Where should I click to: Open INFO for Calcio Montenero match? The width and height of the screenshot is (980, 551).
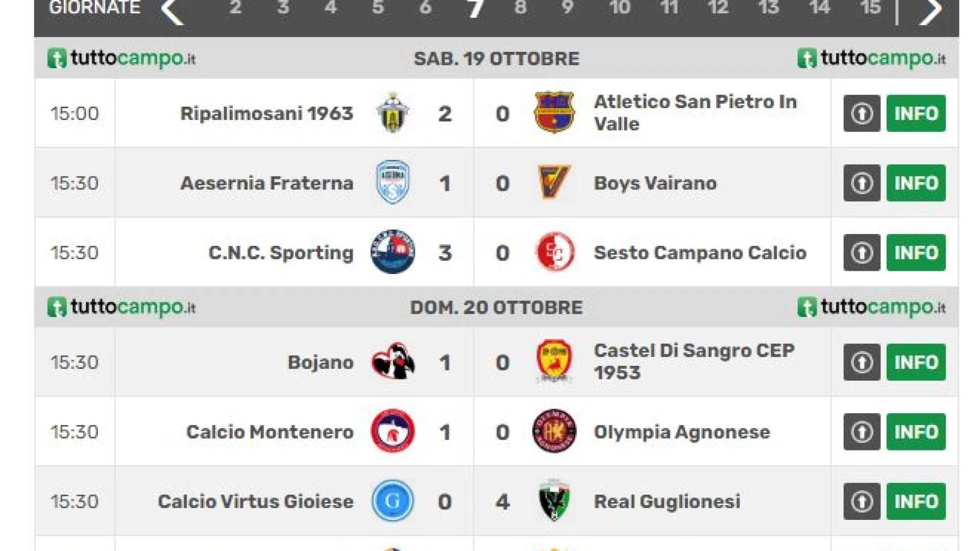[x=916, y=432]
